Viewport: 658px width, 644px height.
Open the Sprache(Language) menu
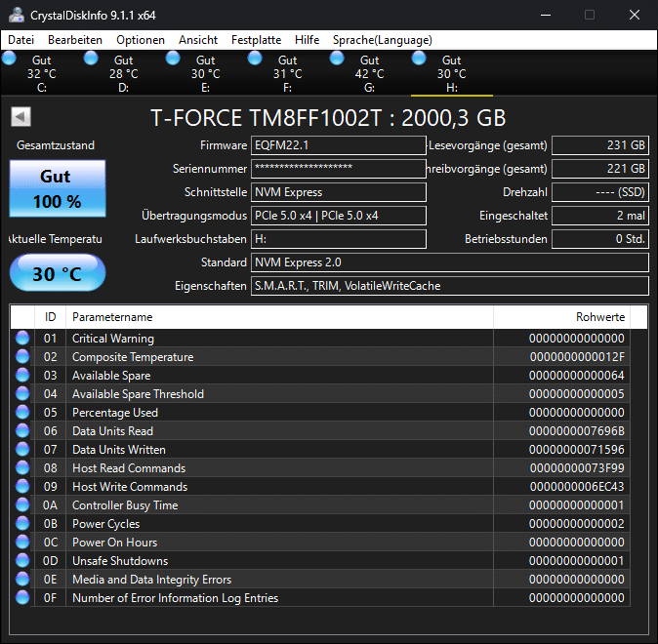tap(382, 40)
